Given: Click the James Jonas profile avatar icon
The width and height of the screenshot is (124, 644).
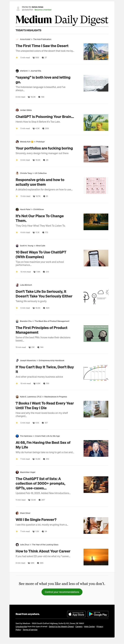Looking at the screenshot, I should pos(18,9).
